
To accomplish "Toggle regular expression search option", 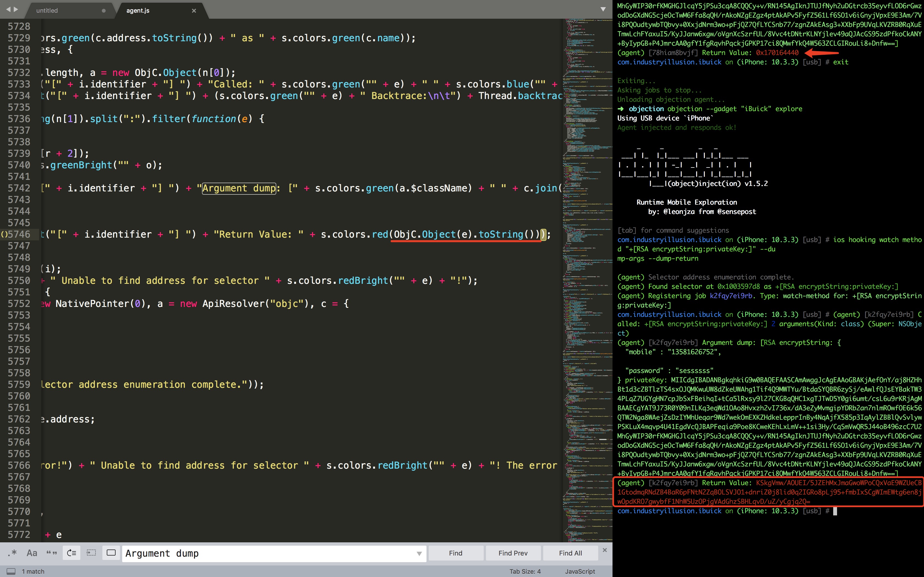I will [x=12, y=553].
